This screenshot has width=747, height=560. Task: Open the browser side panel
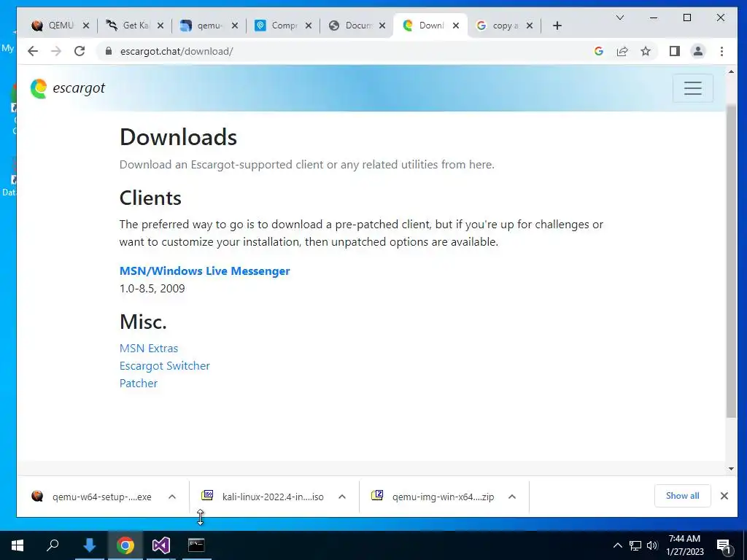point(675,52)
